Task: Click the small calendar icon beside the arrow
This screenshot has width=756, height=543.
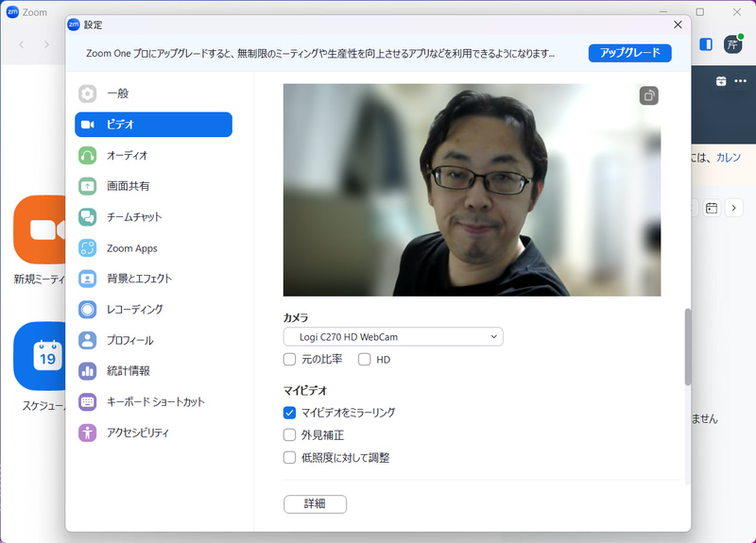Action: point(712,208)
